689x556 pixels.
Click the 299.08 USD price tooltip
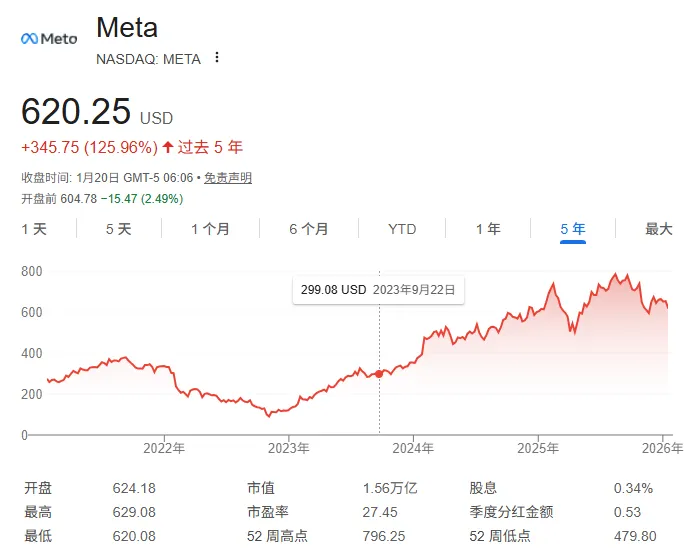point(377,290)
